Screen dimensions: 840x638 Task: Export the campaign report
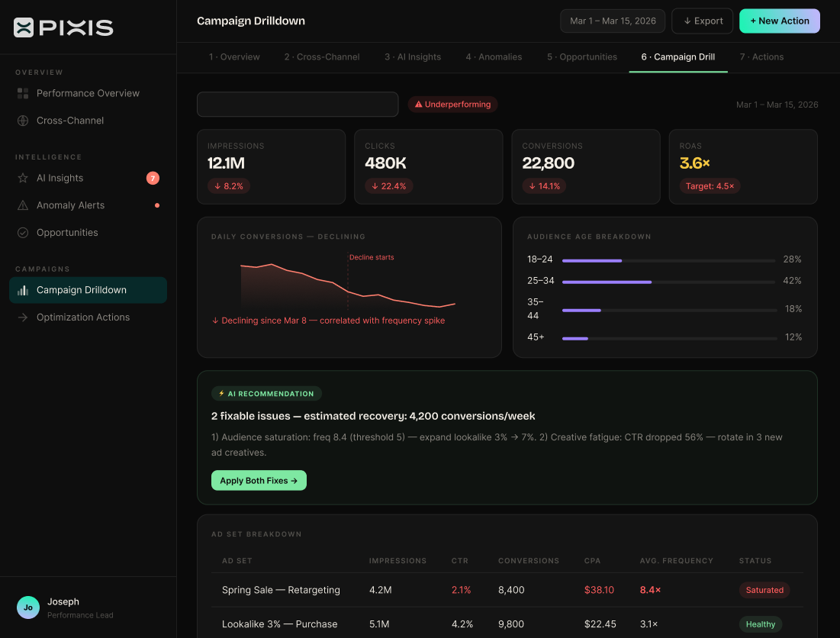[703, 21]
